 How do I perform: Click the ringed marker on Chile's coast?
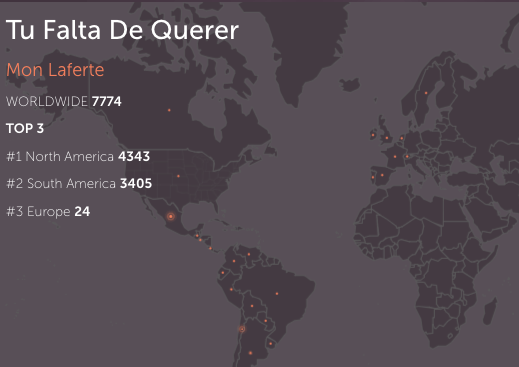pyautogui.click(x=242, y=329)
